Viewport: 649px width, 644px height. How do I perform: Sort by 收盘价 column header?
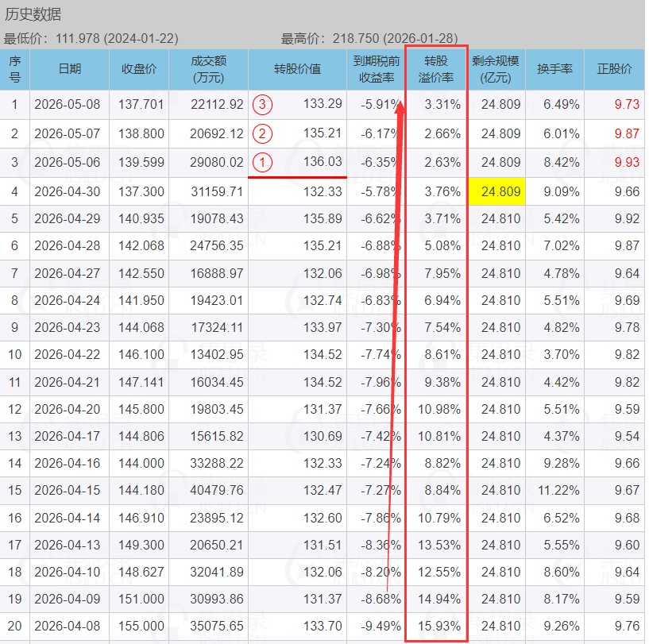pyautogui.click(x=139, y=69)
